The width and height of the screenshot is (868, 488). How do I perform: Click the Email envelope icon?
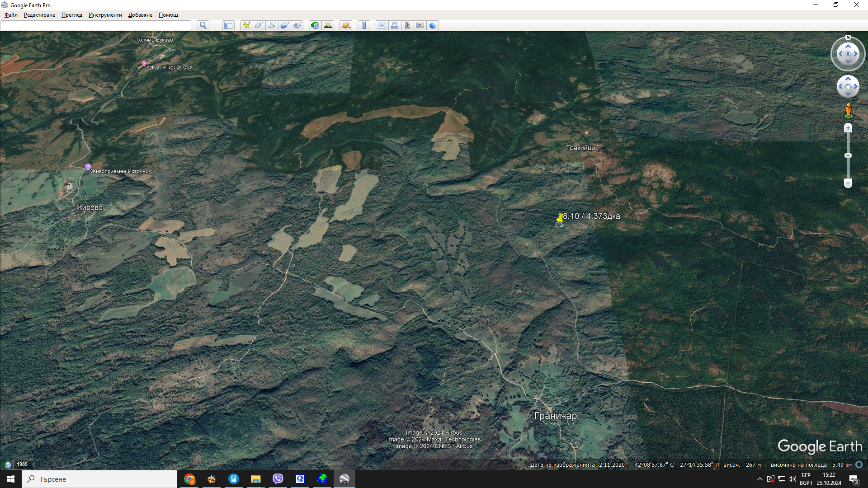pyautogui.click(x=382, y=25)
